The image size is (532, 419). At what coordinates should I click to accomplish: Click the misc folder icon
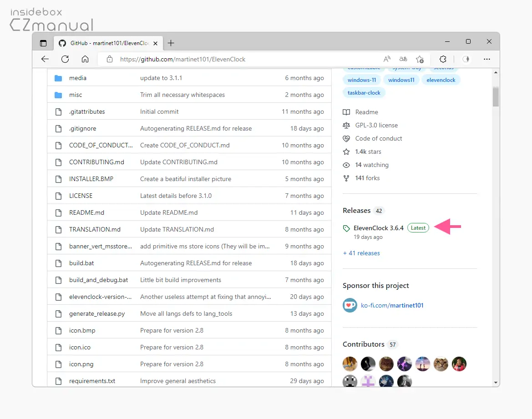[58, 95]
